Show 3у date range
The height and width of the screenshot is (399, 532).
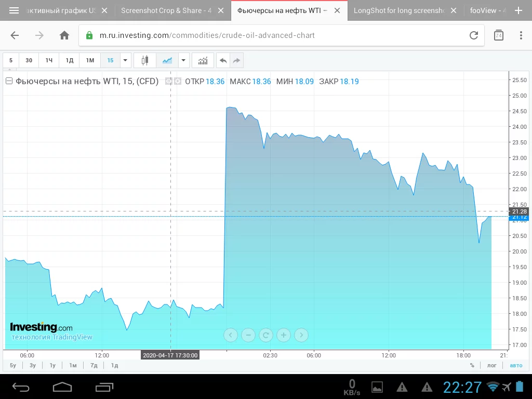click(33, 365)
